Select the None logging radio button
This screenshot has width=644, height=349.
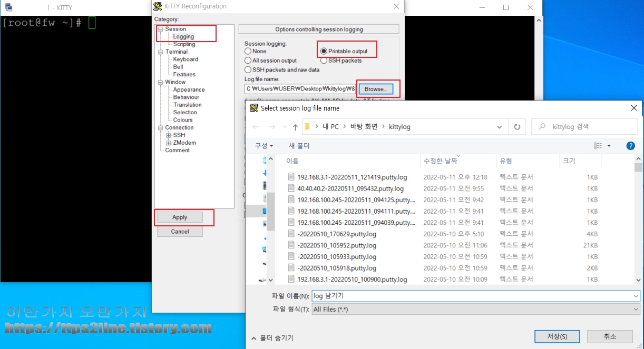[248, 52]
